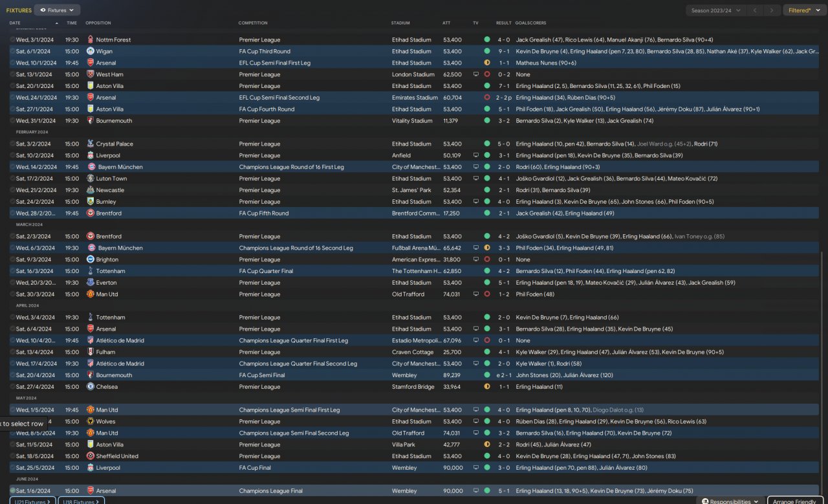Tick the select circle for Sat, 6/1/2024 row
828x504 pixels.
(x=12, y=51)
